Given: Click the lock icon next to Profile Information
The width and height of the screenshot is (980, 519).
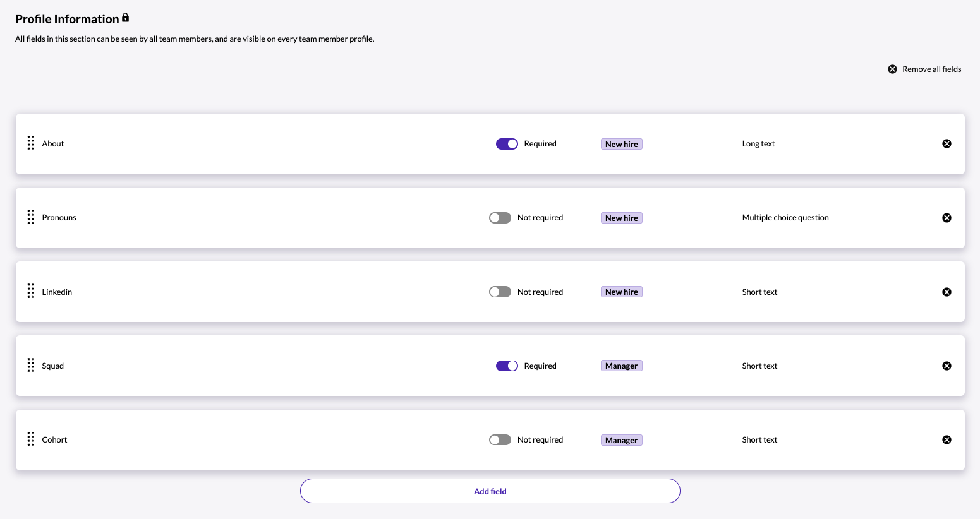Looking at the screenshot, I should [125, 18].
